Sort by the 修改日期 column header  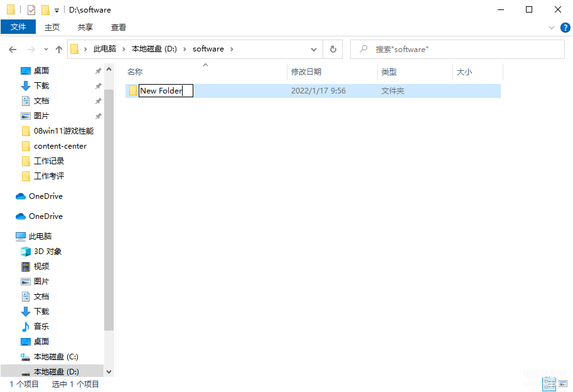click(306, 72)
